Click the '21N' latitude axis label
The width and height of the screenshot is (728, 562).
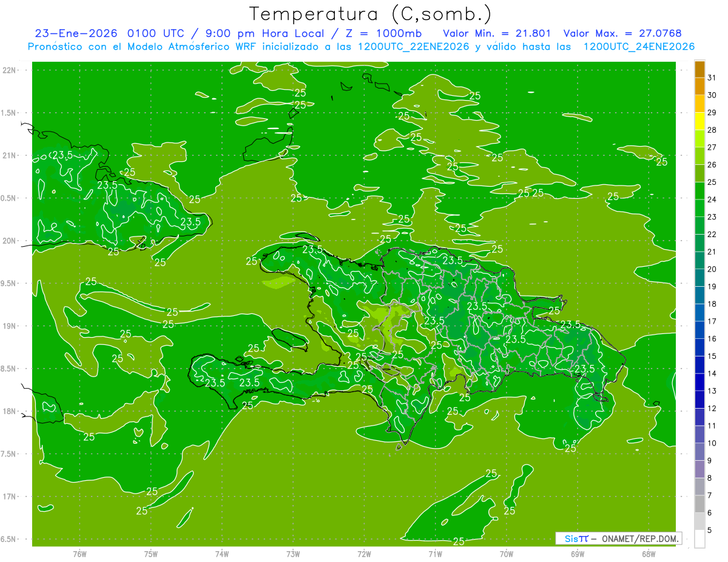(10, 156)
